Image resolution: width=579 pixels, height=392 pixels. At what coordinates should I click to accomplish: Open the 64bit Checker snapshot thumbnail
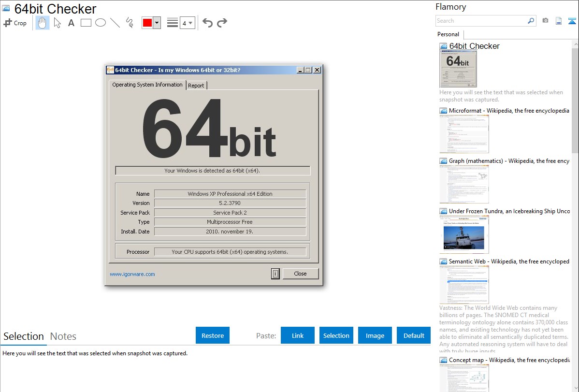pyautogui.click(x=458, y=69)
